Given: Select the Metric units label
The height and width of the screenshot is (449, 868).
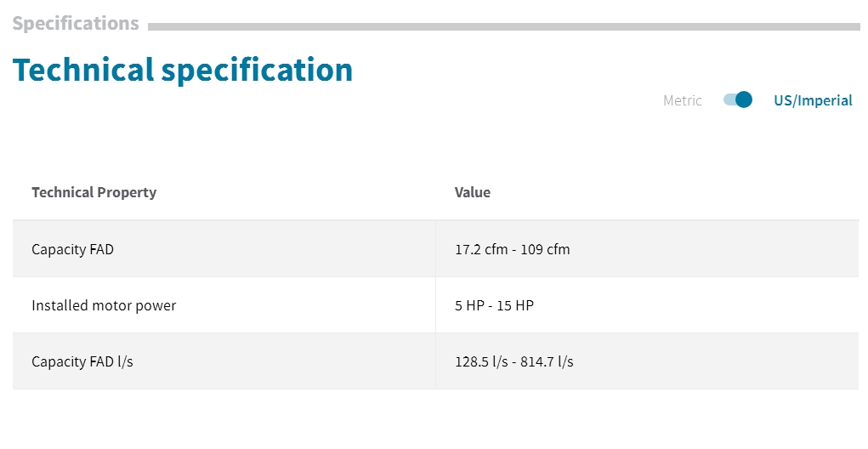Looking at the screenshot, I should click(x=683, y=100).
